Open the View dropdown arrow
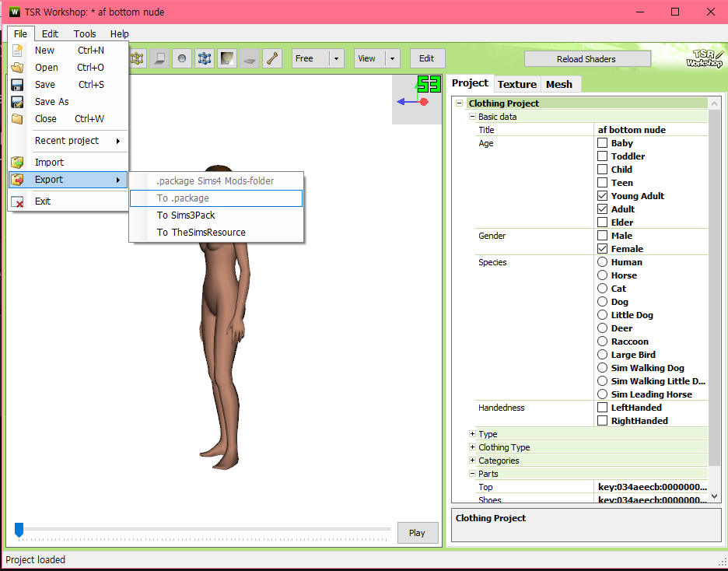The image size is (728, 571). pos(393,58)
